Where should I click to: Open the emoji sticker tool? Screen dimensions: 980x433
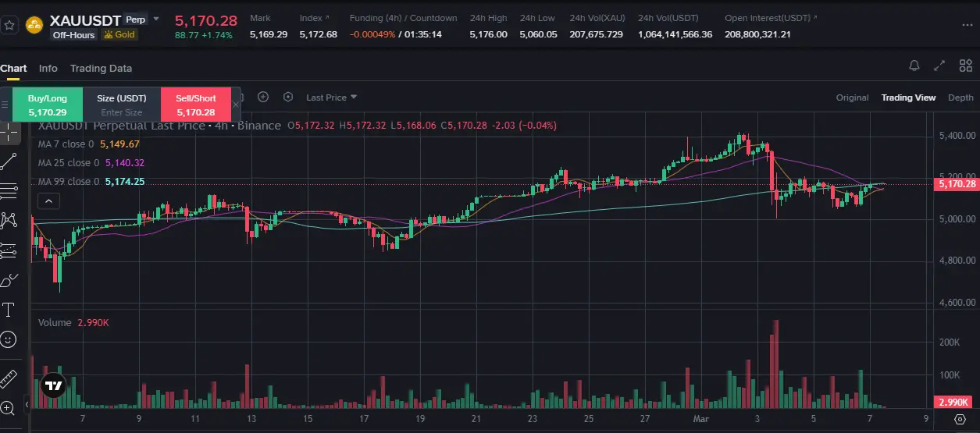click(9, 339)
